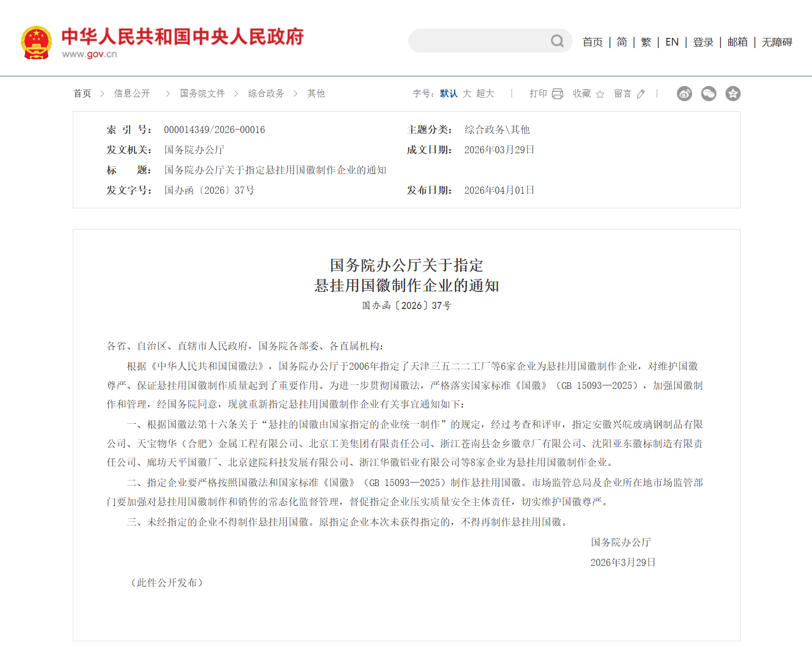
Task: Go to 国务院文件 breadcrumb
Action: click(202, 94)
